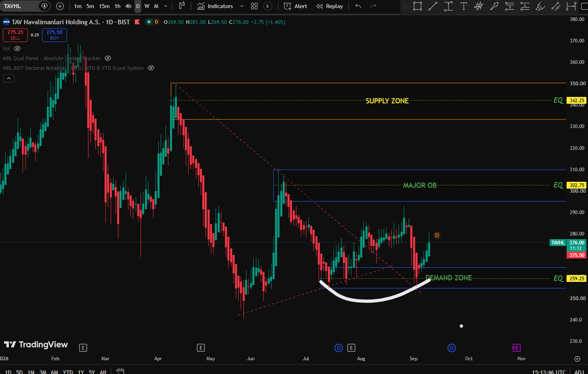Image resolution: width=588 pixels, height=374 pixels.
Task: Click the 302.75 yellow price label
Action: point(576,185)
